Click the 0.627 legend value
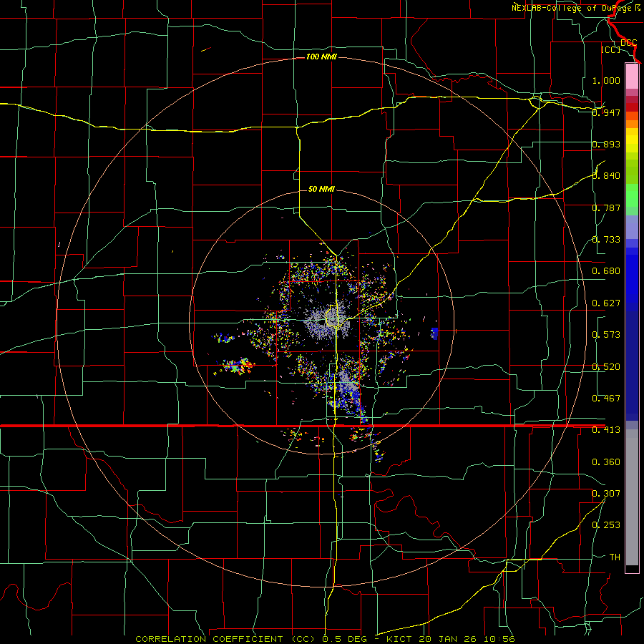Image resolution: width=644 pixels, height=644 pixels. click(606, 303)
